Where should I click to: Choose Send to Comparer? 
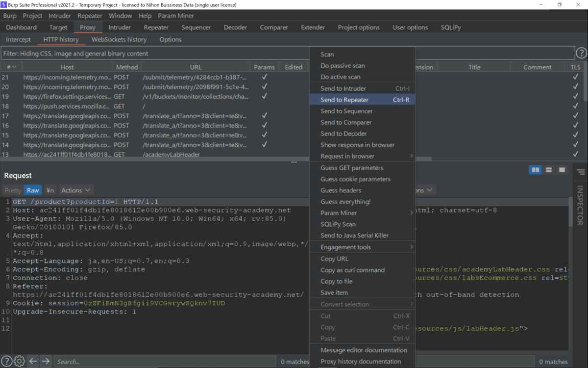(x=362, y=122)
